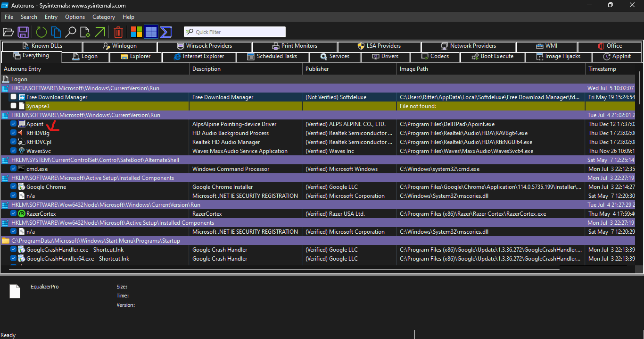
Task: Sort by Autoruns Entry column header
Action: [x=95, y=69]
